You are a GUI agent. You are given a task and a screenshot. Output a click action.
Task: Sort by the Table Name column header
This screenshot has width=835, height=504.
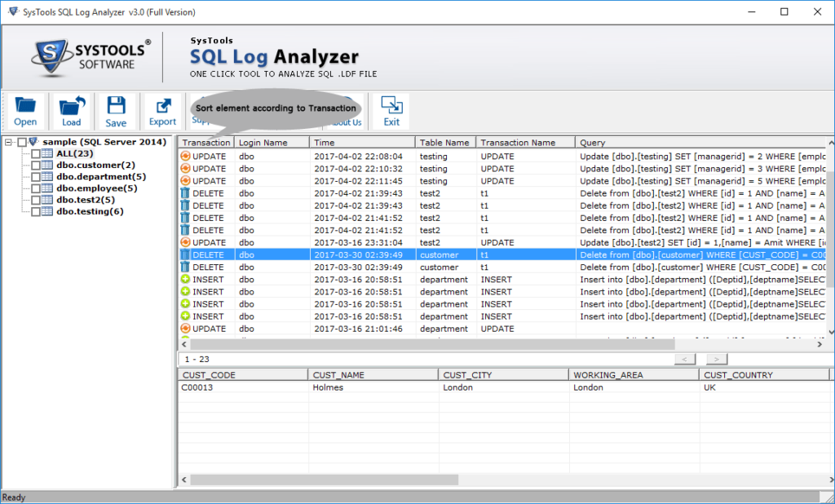point(446,142)
